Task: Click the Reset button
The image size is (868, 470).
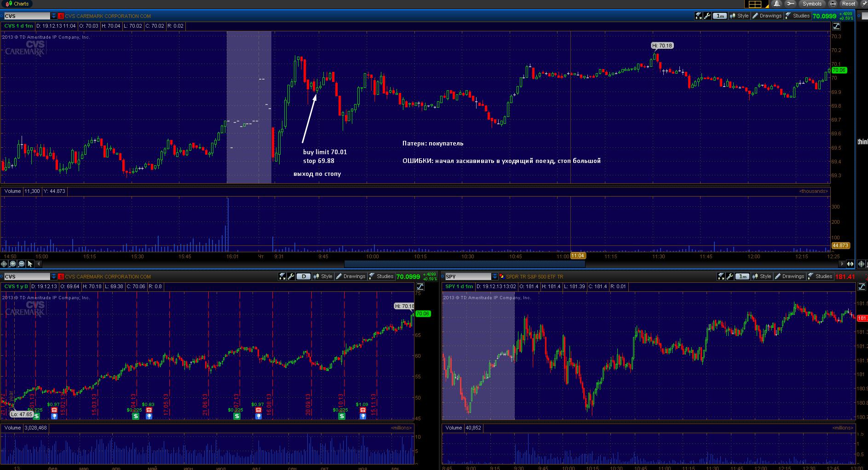Action: (848, 4)
